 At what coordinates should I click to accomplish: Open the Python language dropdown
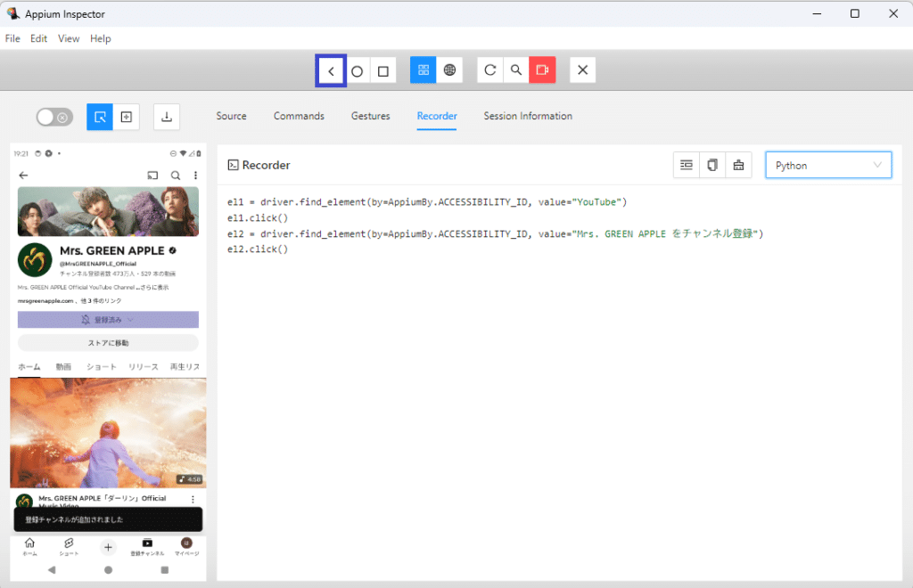pyautogui.click(x=828, y=165)
